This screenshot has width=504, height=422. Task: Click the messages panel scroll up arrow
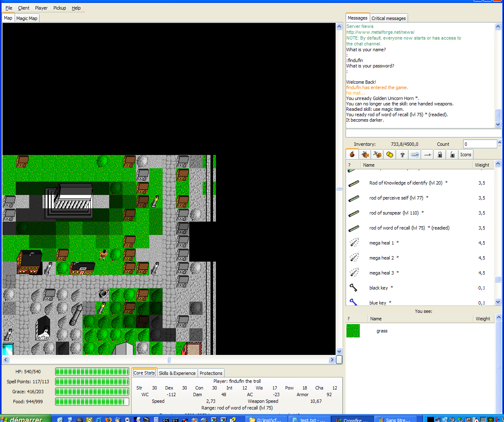click(x=498, y=26)
